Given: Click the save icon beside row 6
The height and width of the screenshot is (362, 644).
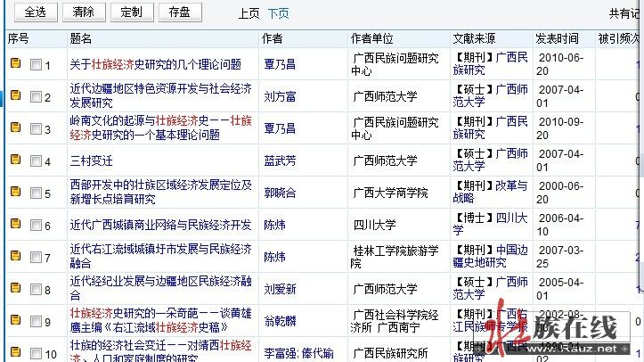Looking at the screenshot, I should point(15,224).
